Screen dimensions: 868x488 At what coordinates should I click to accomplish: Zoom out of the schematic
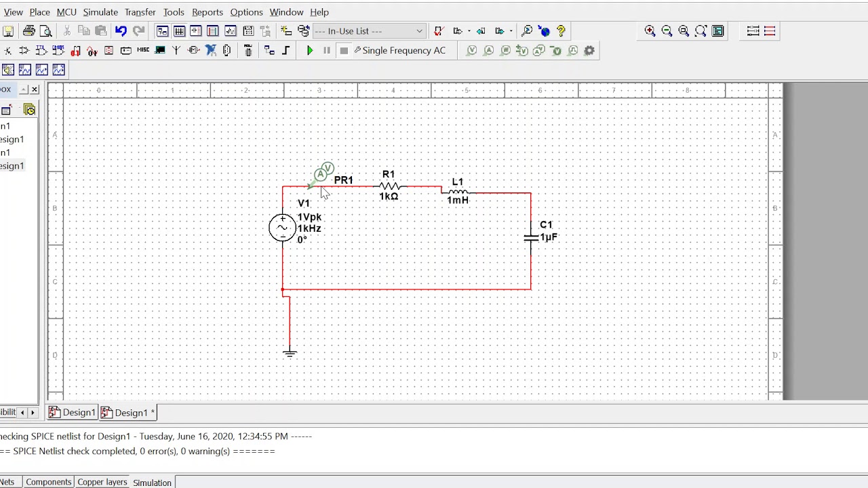667,31
